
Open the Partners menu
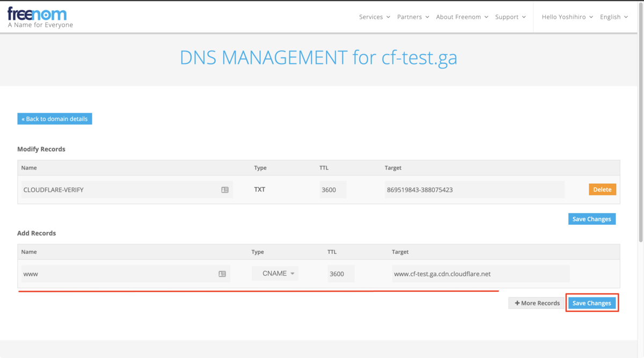click(413, 17)
